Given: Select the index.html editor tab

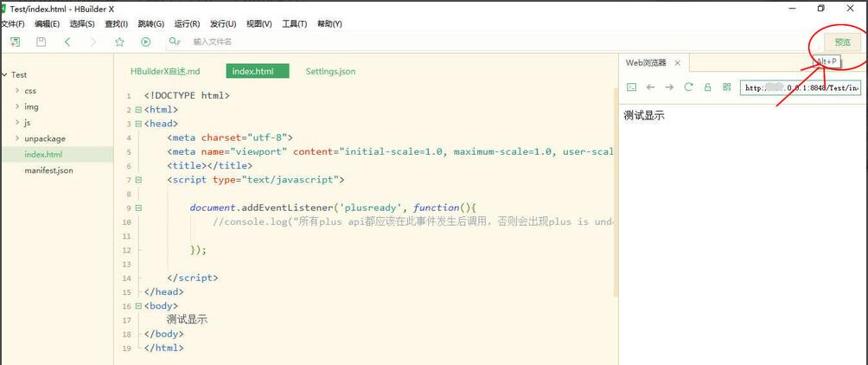Looking at the screenshot, I should 258,71.
